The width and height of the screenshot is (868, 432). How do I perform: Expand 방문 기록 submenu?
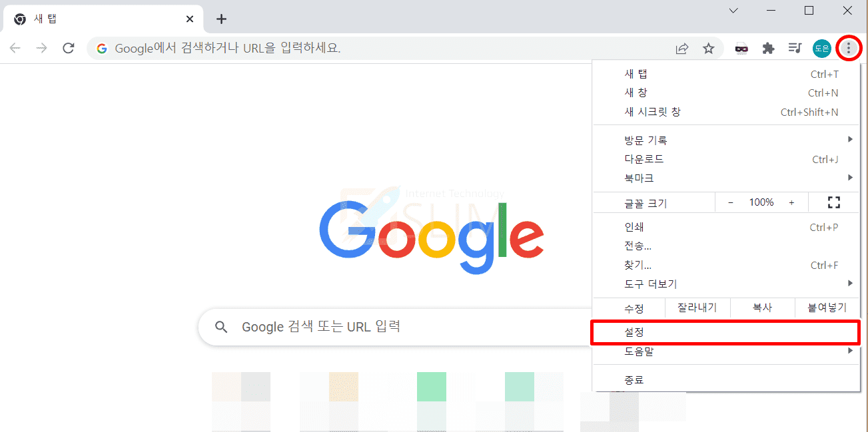point(726,140)
